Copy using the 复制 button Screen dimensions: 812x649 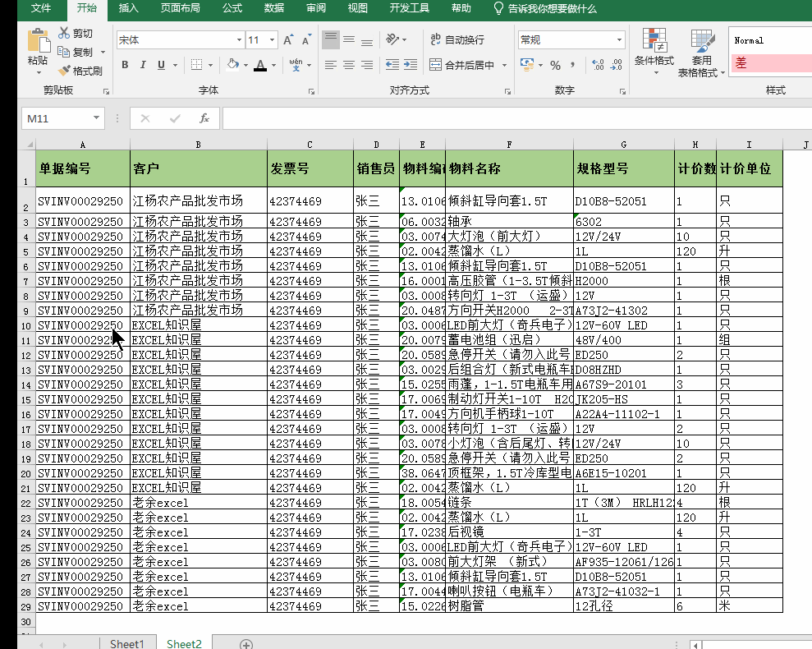(x=76, y=52)
